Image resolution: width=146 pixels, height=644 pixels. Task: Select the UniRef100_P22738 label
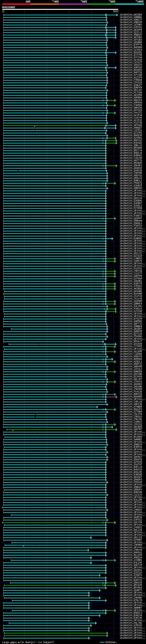tap(131, 123)
